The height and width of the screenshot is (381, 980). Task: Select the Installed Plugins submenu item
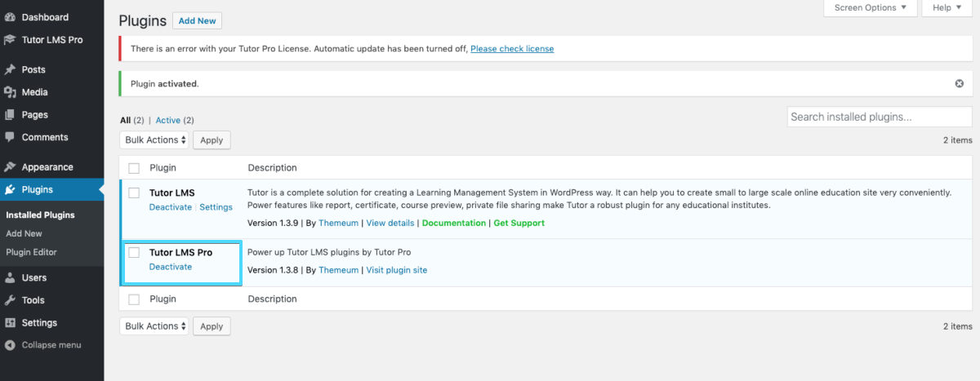point(40,215)
